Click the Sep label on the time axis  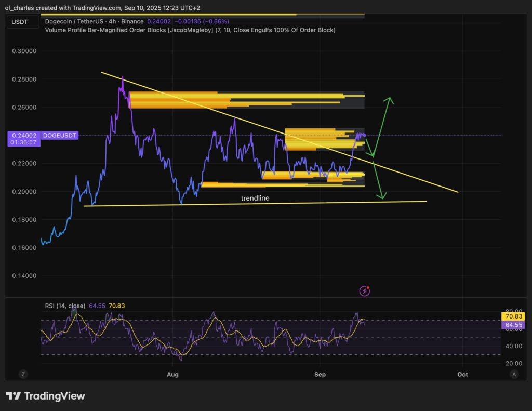pyautogui.click(x=320, y=374)
